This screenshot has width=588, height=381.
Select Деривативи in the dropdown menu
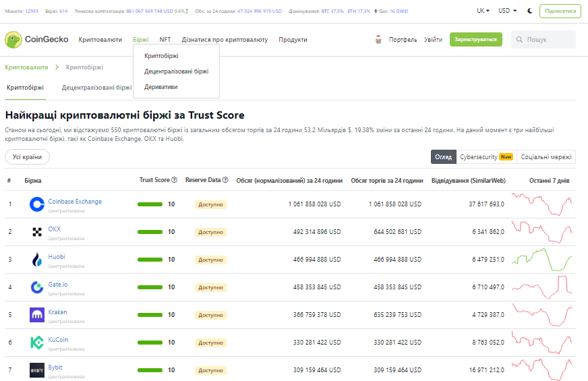161,86
